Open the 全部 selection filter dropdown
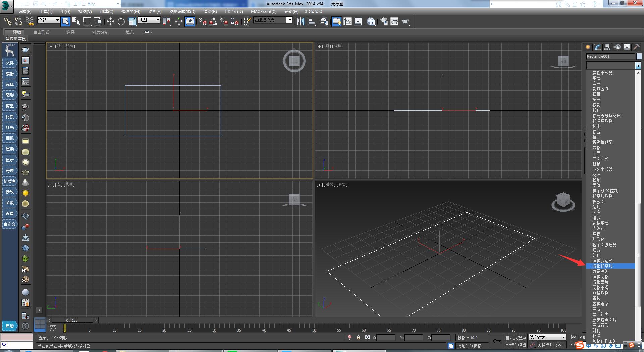Viewport: 644px width, 352px height. (x=48, y=20)
